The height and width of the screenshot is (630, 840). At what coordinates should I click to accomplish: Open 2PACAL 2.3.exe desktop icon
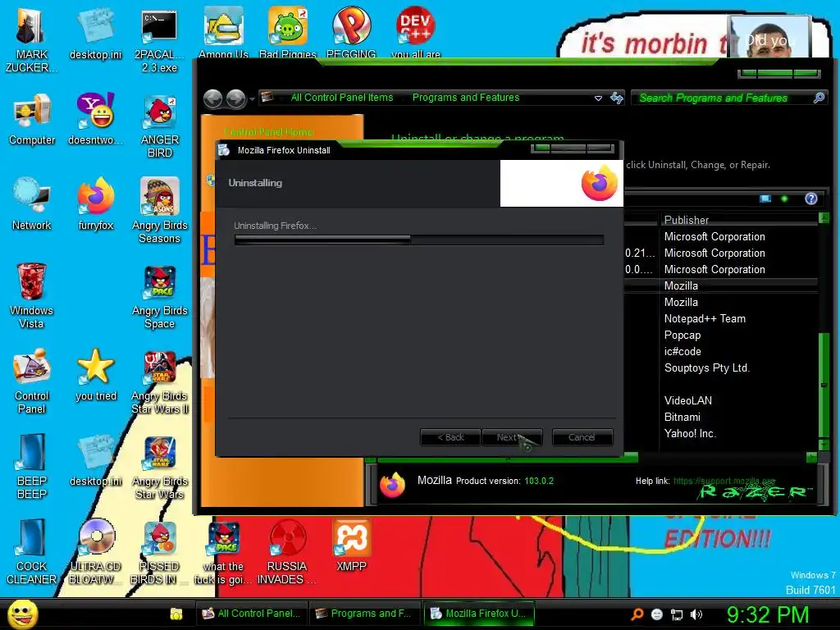[159, 40]
